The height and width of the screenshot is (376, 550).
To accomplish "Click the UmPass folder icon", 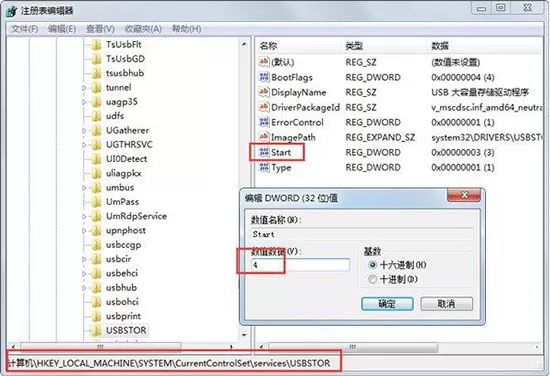I will [96, 202].
